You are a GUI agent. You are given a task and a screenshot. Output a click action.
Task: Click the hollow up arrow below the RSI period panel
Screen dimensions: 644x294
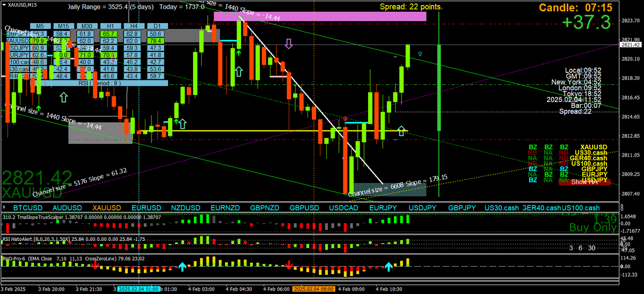64,97
